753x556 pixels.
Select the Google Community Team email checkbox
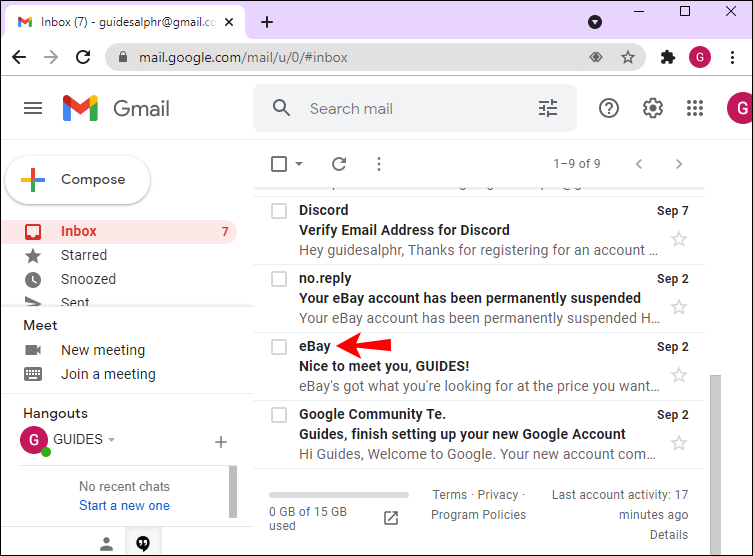tap(279, 415)
